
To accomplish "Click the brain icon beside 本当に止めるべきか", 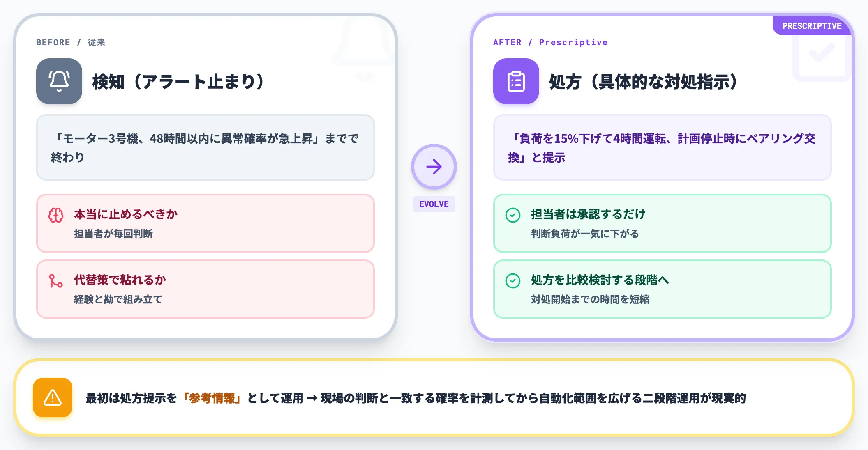I will (x=56, y=215).
